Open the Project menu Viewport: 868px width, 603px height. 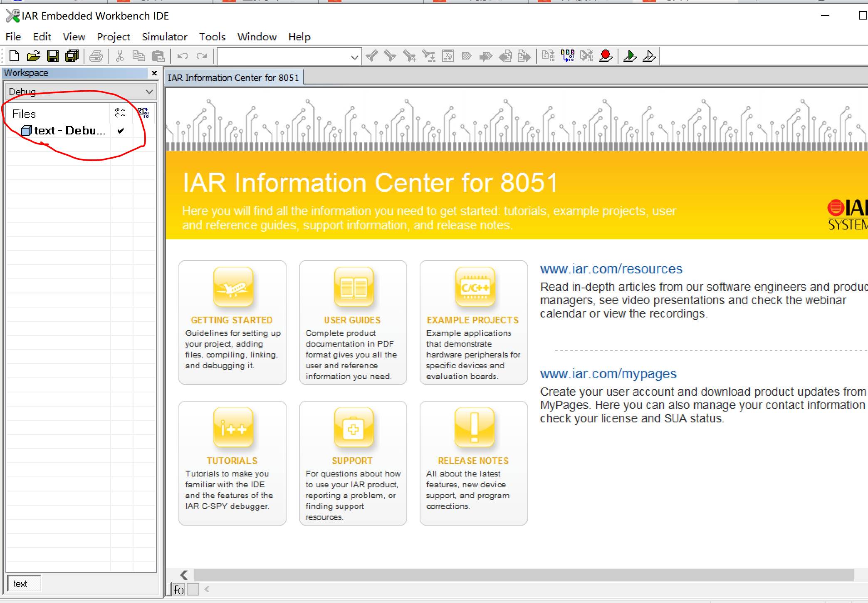click(x=113, y=37)
